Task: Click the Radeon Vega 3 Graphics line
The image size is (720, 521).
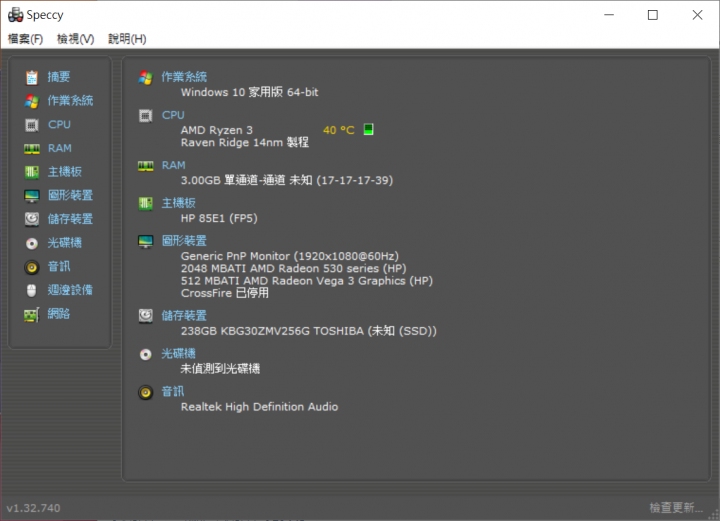Action: [x=307, y=281]
